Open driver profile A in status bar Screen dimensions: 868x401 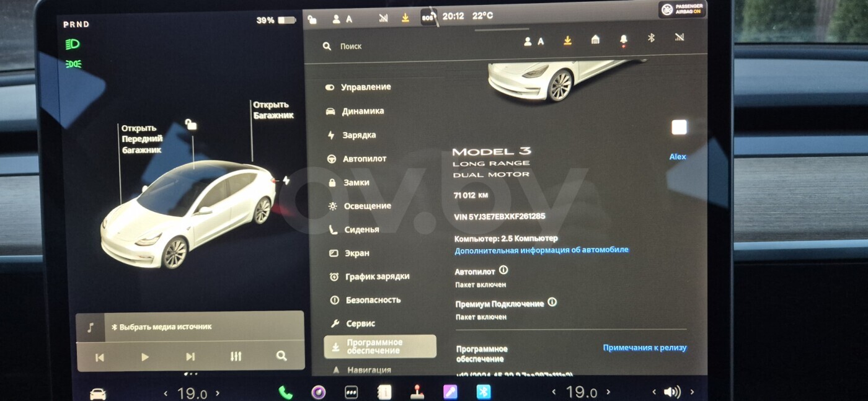click(342, 19)
